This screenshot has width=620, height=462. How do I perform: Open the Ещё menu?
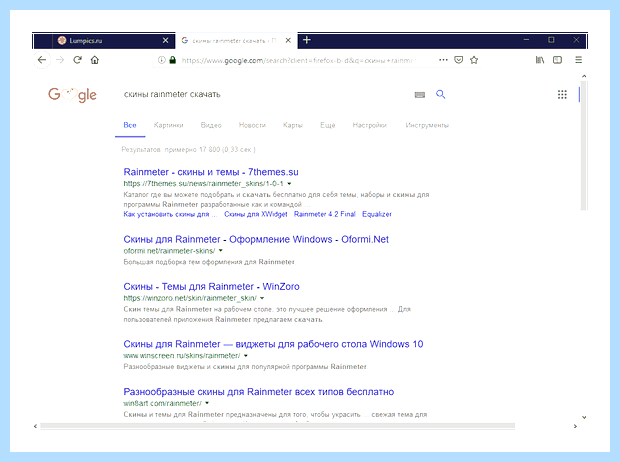tap(328, 125)
